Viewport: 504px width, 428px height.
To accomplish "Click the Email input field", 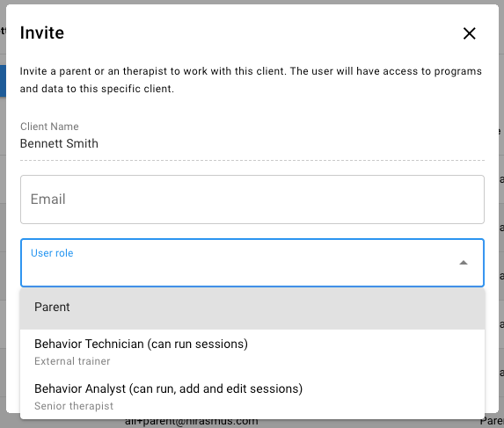I will tap(252, 199).
